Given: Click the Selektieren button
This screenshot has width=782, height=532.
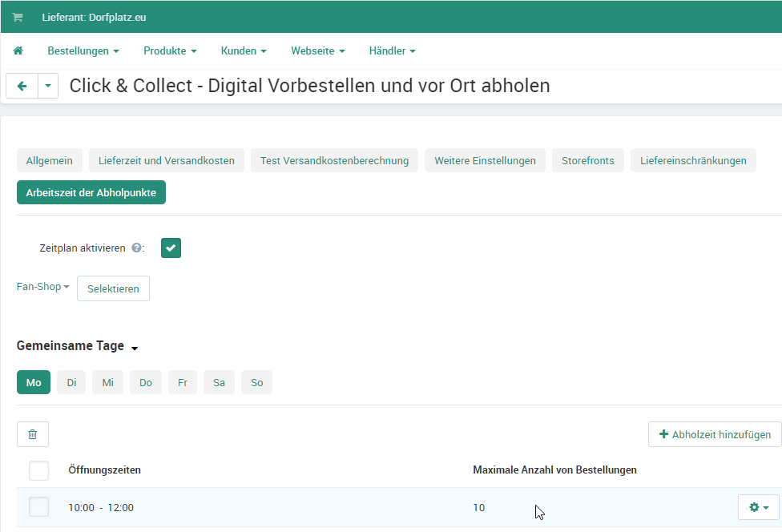Looking at the screenshot, I should point(113,288).
